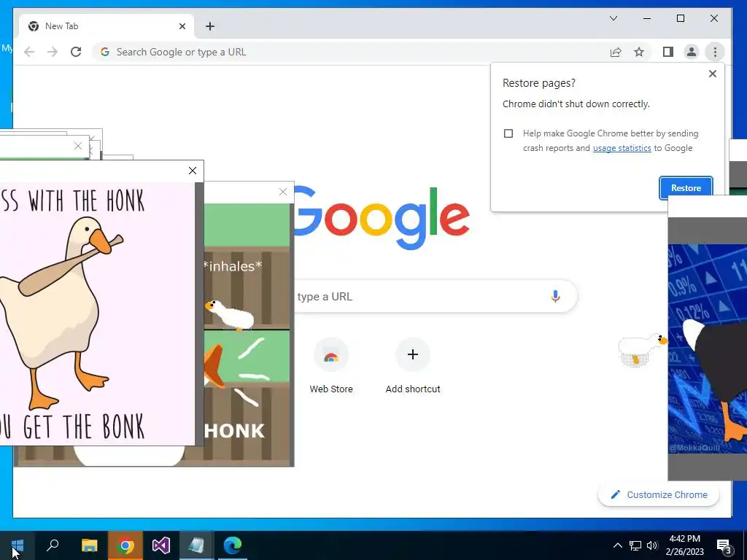Click the Customize Chrome button

pos(659,495)
